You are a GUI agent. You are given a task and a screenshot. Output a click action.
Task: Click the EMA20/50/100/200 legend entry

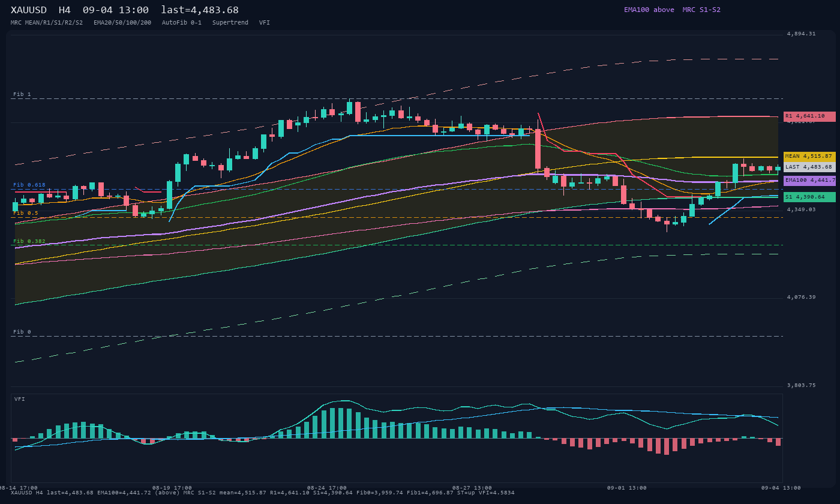pos(122,23)
